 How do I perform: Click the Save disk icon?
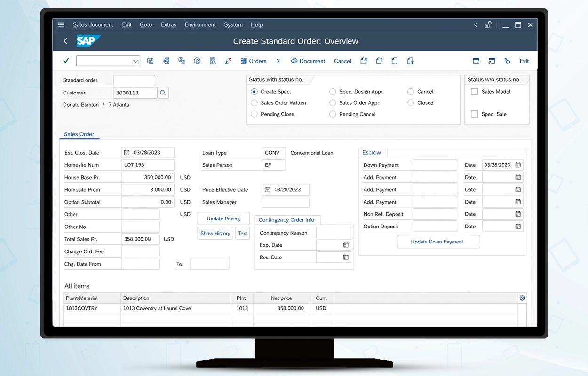151,61
